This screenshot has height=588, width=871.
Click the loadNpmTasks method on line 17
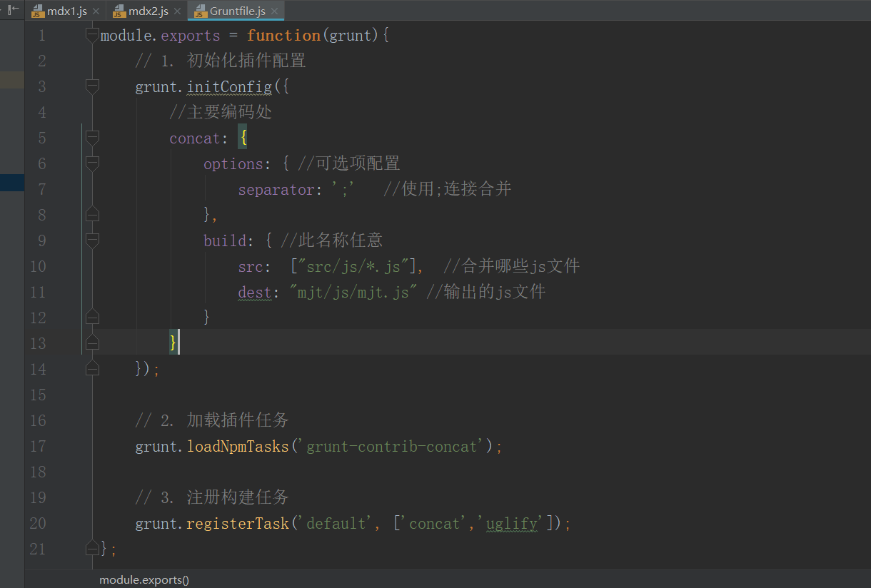pyautogui.click(x=238, y=447)
